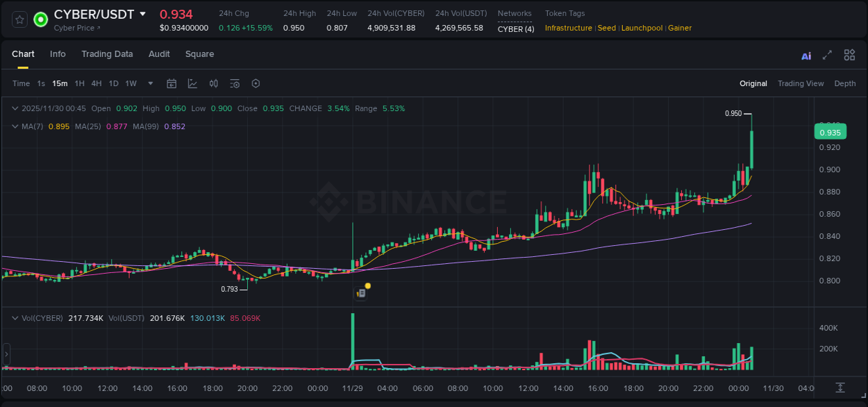868x407 pixels.
Task: Launch the Binance Ai assistant
Action: 806,55
